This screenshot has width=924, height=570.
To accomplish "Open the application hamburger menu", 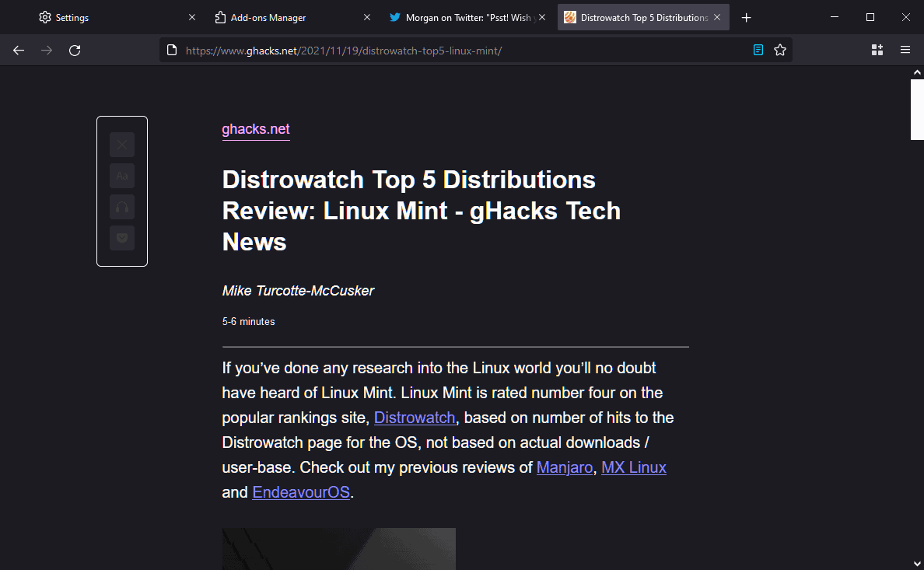I will pos(905,50).
